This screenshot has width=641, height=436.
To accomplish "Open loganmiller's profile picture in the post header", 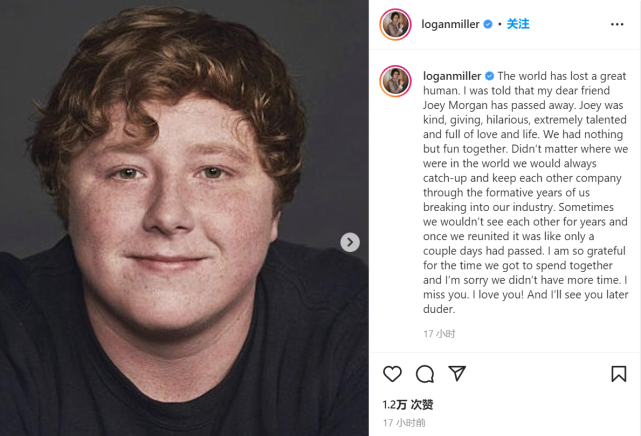I will pyautogui.click(x=396, y=24).
